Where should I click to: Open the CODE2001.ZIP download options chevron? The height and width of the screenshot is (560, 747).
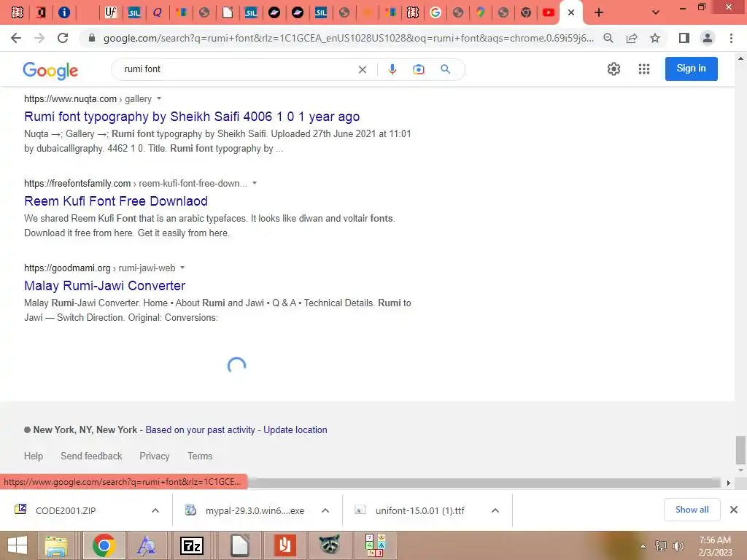pyautogui.click(x=155, y=510)
